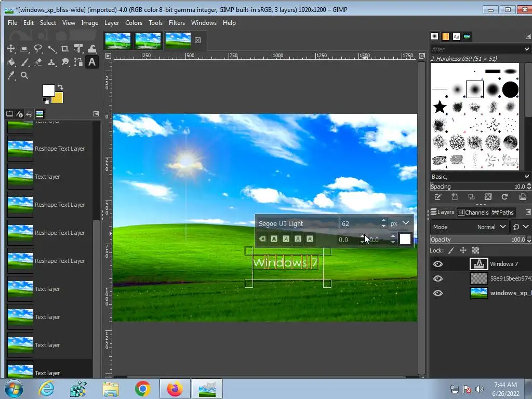Hide the 58e915beeb974 layer

click(x=438, y=278)
